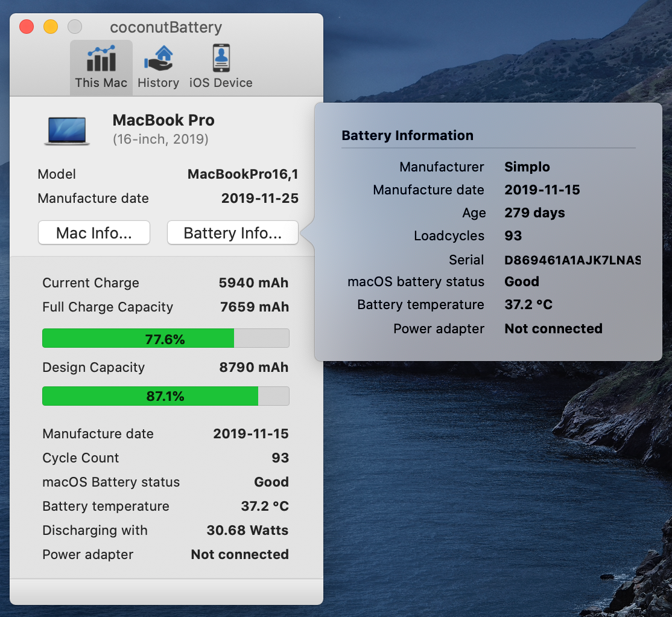Viewport: 672px width, 617px height.
Task: Click Battery temperature value in popover
Action: coord(528,304)
